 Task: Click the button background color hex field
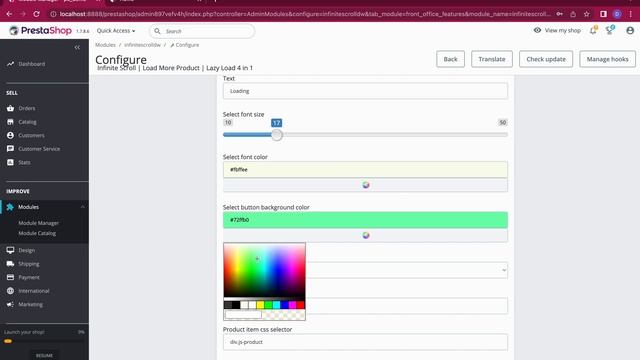(x=365, y=220)
